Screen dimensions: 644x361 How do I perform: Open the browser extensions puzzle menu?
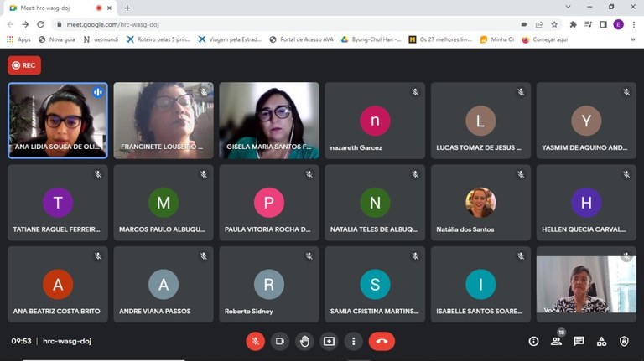pyautogui.click(x=573, y=24)
